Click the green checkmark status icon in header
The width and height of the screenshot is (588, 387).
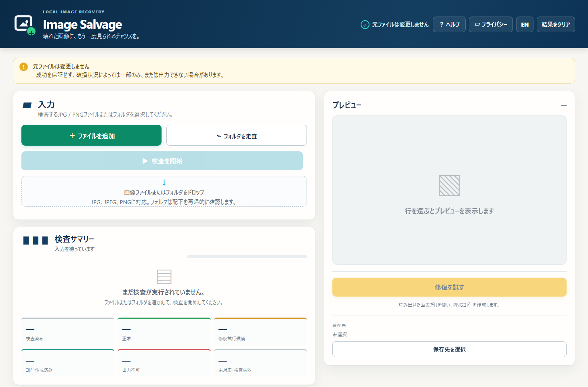point(365,25)
